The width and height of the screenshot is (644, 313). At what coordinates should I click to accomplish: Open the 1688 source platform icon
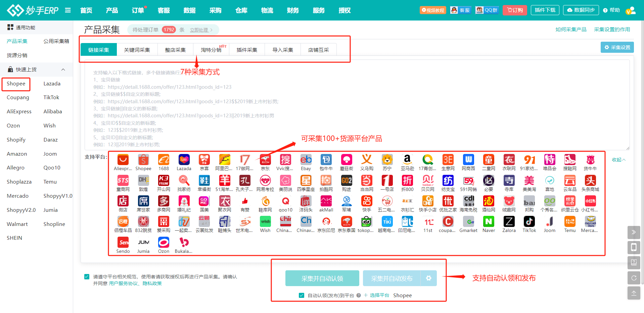[x=164, y=160]
